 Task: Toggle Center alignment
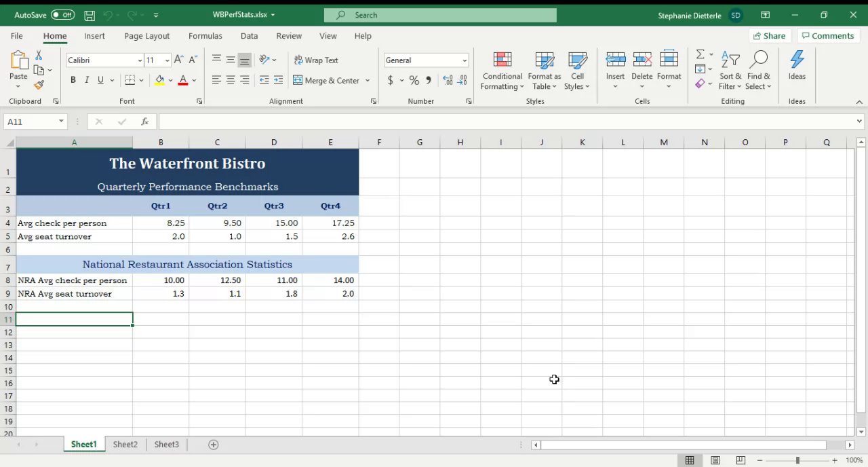tap(231, 80)
